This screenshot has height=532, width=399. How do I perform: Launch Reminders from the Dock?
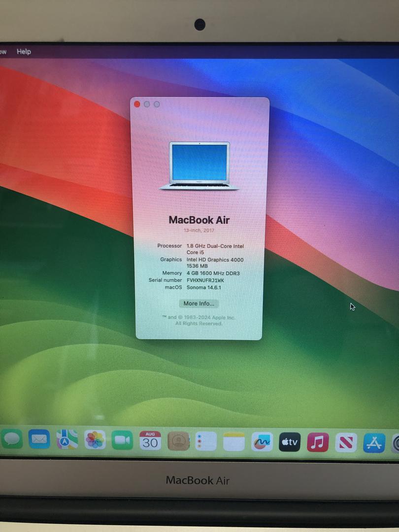pyautogui.click(x=206, y=441)
